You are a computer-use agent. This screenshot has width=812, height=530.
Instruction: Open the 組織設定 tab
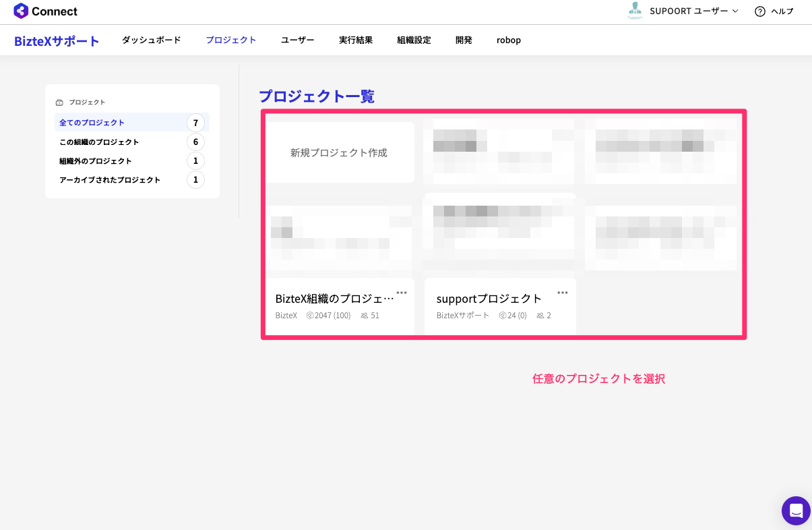click(x=414, y=40)
